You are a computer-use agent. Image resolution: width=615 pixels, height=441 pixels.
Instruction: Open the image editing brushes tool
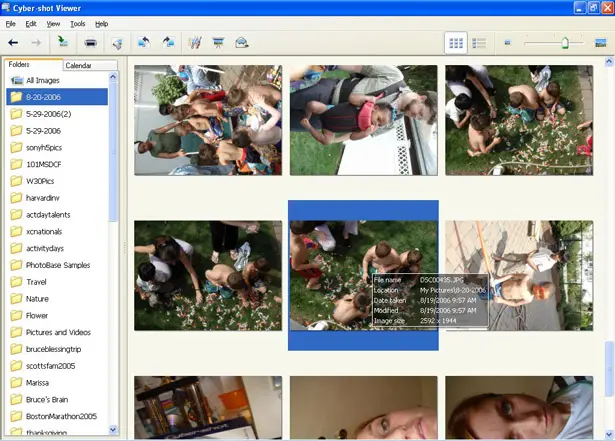(195, 42)
